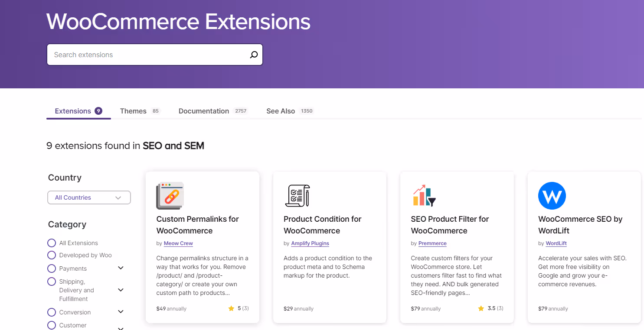Switch to the Themes tab
The height and width of the screenshot is (330, 644).
(133, 111)
